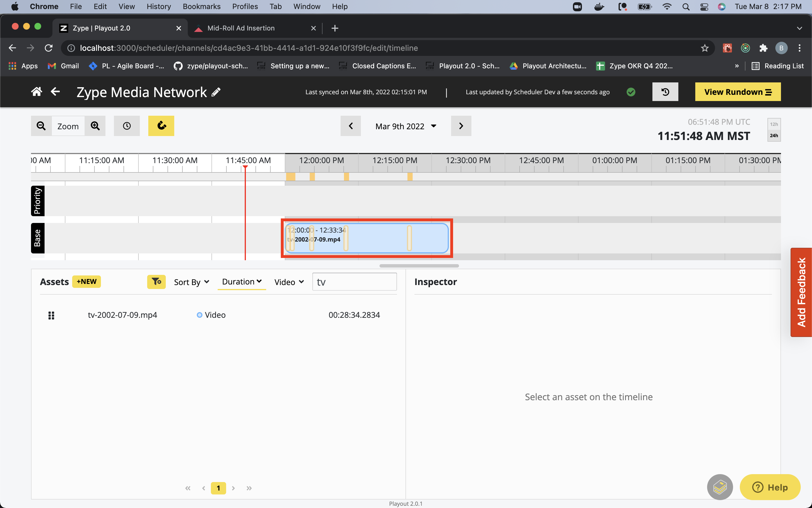Focus the asset search field containing tv
Screen dimensions: 812x508
tap(354, 282)
